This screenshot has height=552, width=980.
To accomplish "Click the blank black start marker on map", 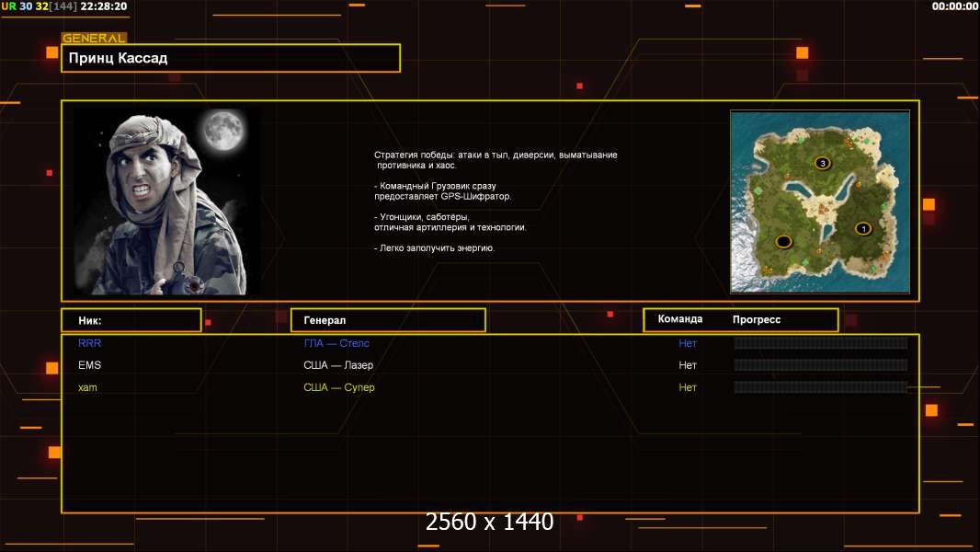I will click(x=783, y=242).
